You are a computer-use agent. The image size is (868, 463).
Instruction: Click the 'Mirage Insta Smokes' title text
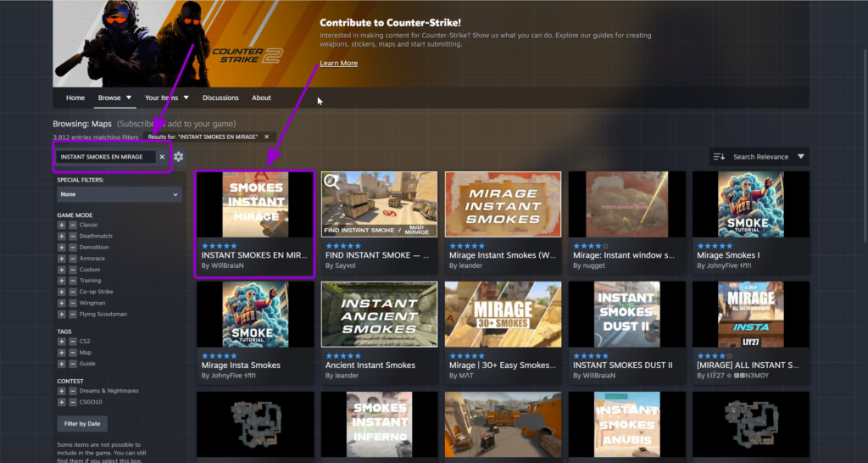click(241, 365)
